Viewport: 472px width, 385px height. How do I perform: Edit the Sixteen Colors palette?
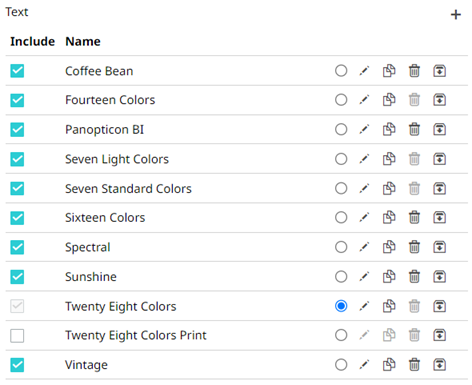(x=364, y=218)
